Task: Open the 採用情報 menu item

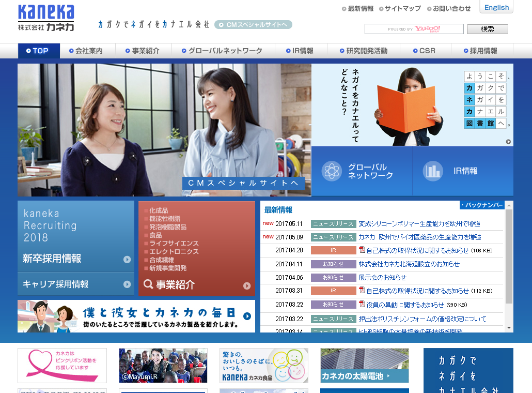Action: (x=482, y=51)
